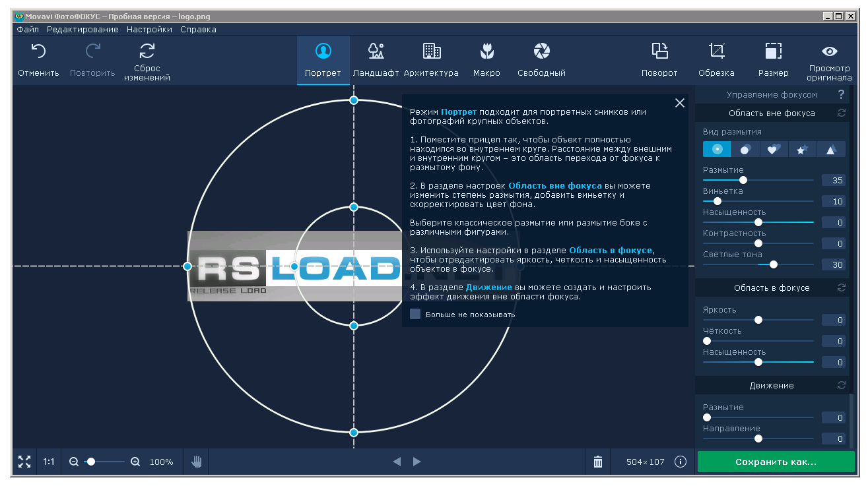Set zoom to 1:1 actual size
Image resolution: width=868 pixels, height=486 pixels.
[49, 462]
